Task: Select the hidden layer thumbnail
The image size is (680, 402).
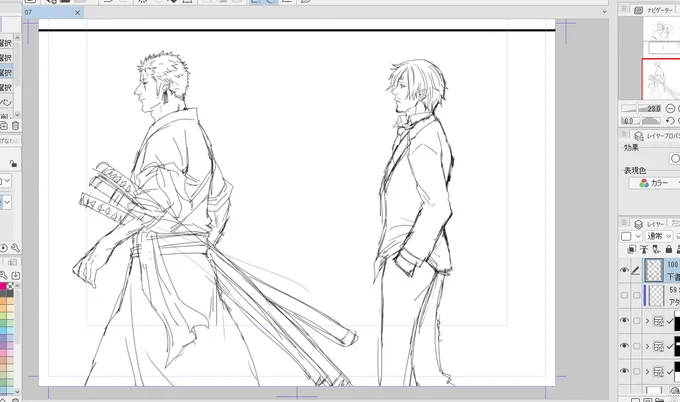Action: [x=656, y=296]
